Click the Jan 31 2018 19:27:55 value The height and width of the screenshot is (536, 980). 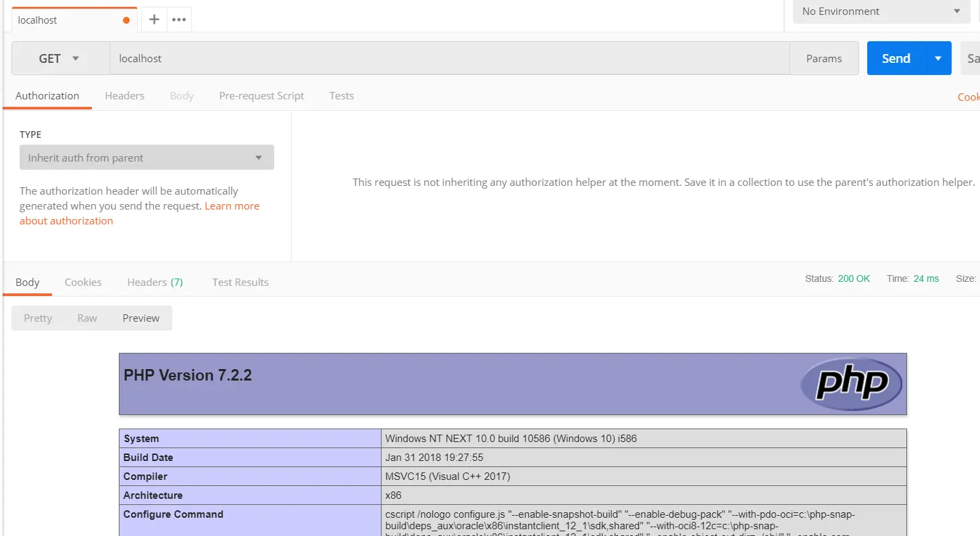434,457
